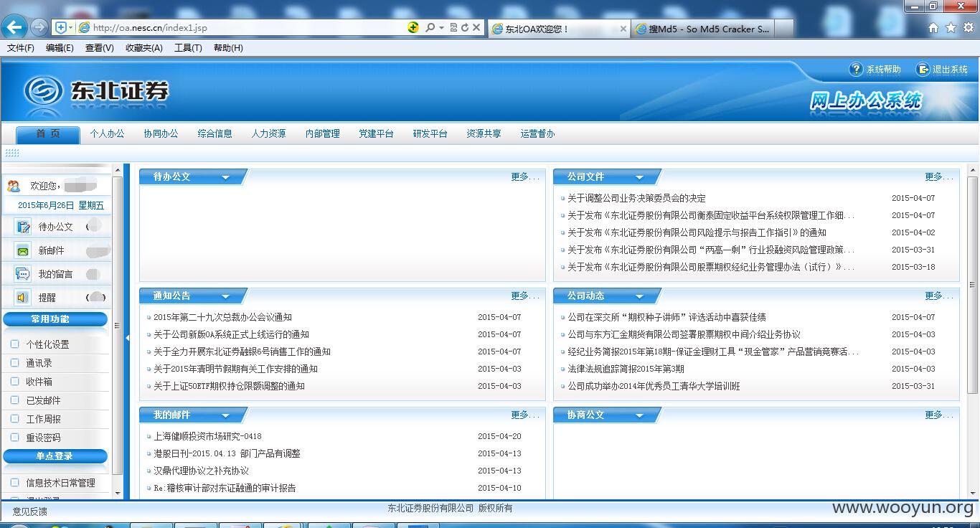Open the address bar search dropdown arrow
The image size is (980, 528).
[x=441, y=27]
